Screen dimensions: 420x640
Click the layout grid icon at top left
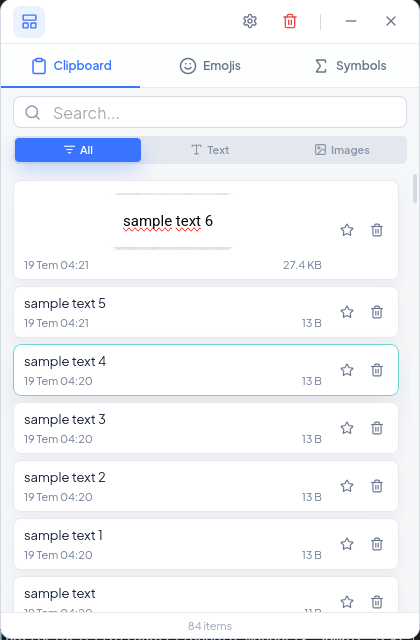pyautogui.click(x=29, y=22)
